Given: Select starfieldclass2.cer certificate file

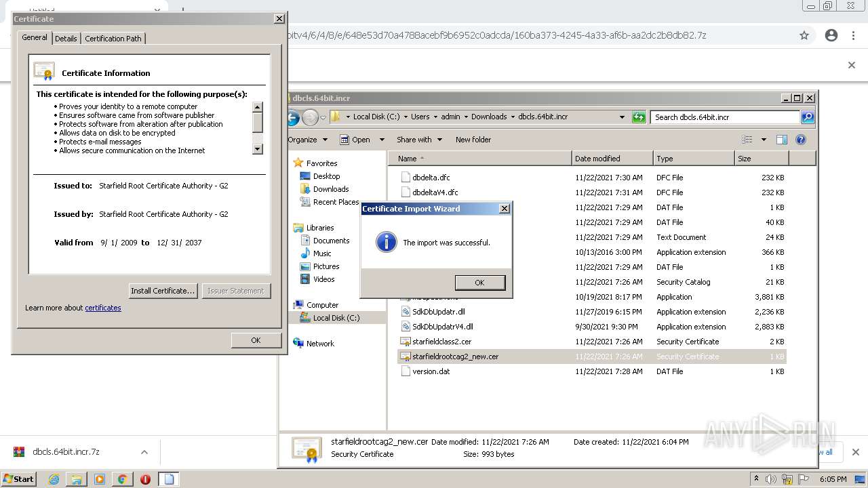Looking at the screenshot, I should click(441, 342).
